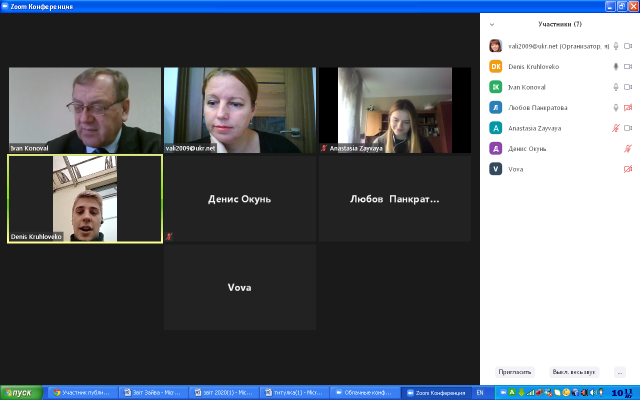640x400 pixels.
Task: Click muted mic icon on Денис Окунь tile
Action: coord(169,236)
